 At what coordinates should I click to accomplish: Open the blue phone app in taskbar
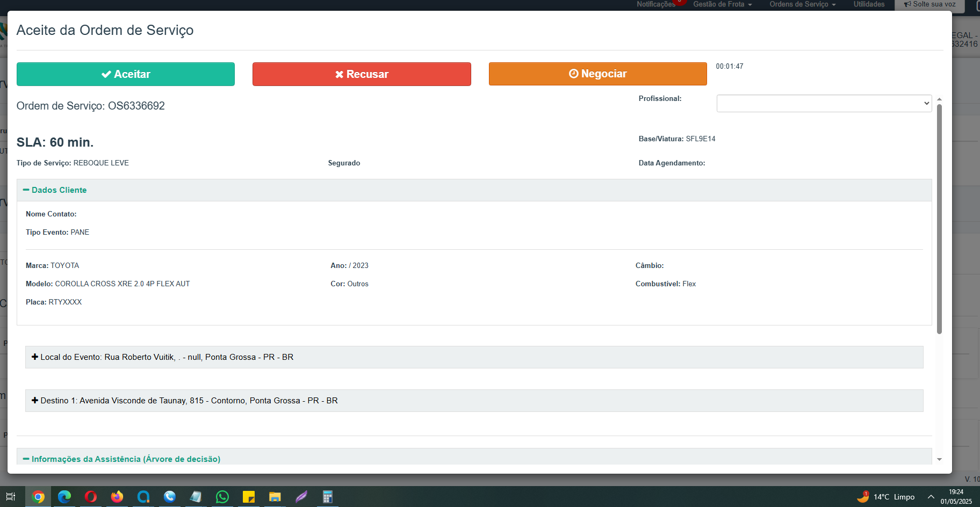(170, 497)
